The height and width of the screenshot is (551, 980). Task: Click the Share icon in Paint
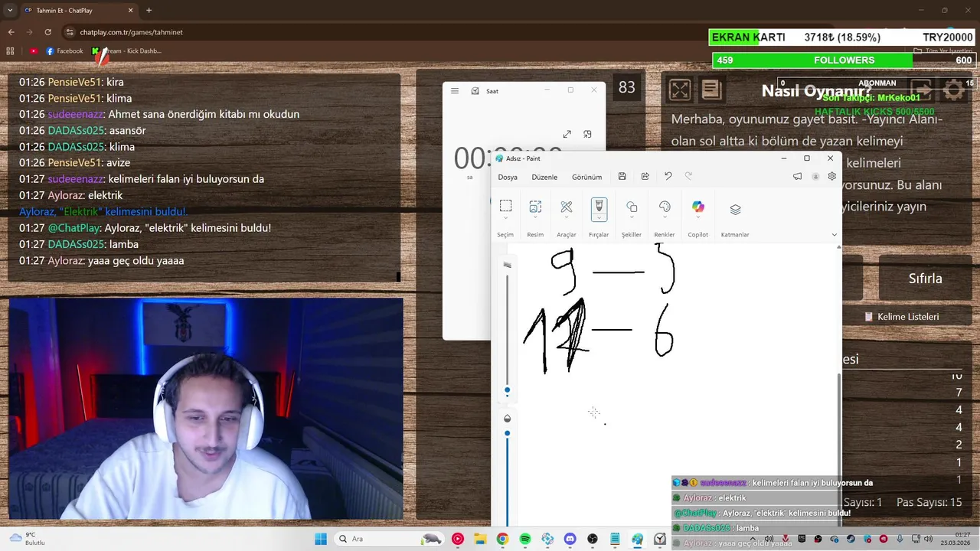pyautogui.click(x=645, y=176)
